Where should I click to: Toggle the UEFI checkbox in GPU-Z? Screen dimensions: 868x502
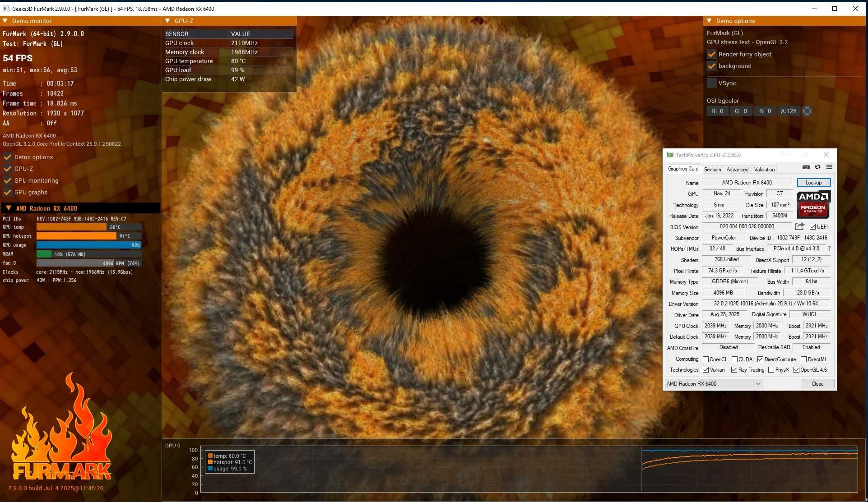point(812,227)
